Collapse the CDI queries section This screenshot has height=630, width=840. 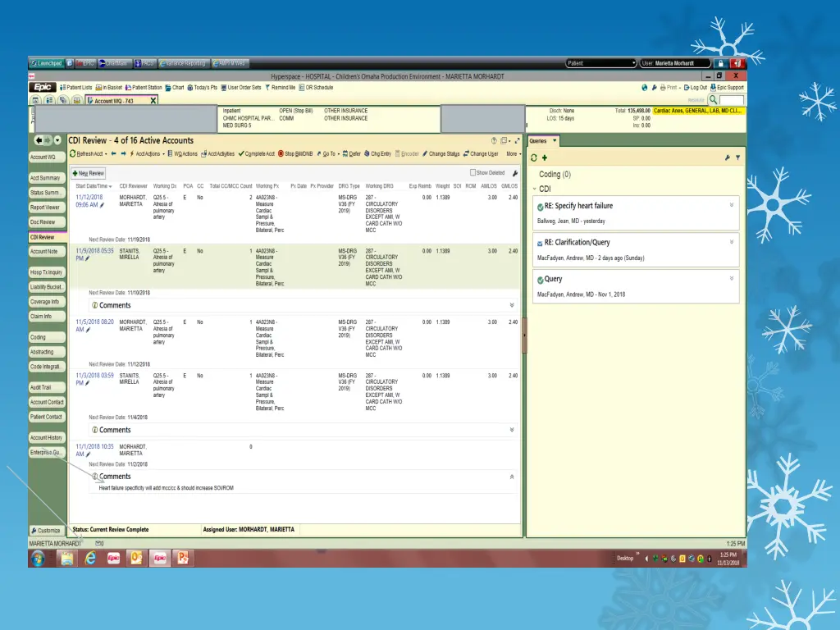[x=534, y=189]
